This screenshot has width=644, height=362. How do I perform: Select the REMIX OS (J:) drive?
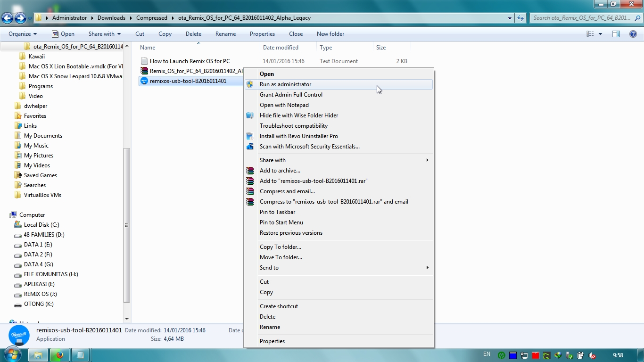click(40, 294)
